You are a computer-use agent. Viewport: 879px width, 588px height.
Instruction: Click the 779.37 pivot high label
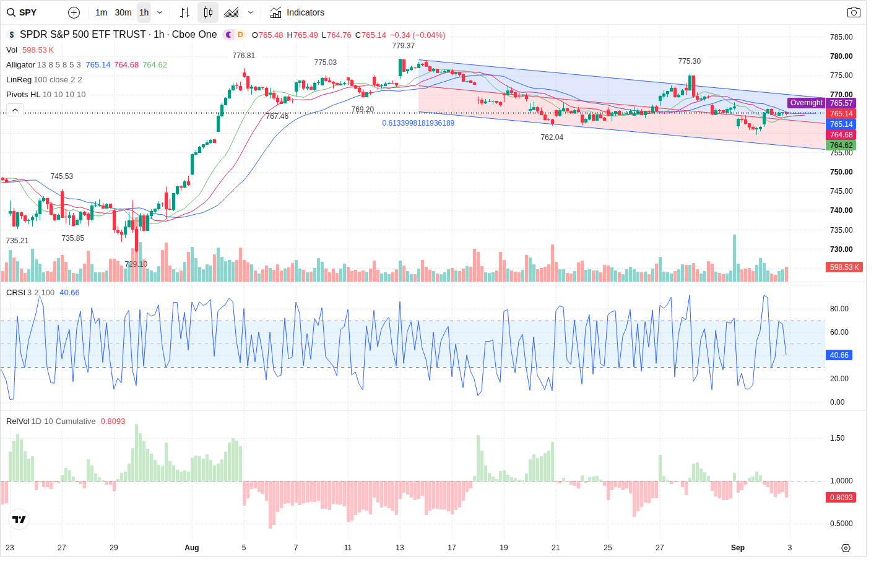pyautogui.click(x=404, y=46)
